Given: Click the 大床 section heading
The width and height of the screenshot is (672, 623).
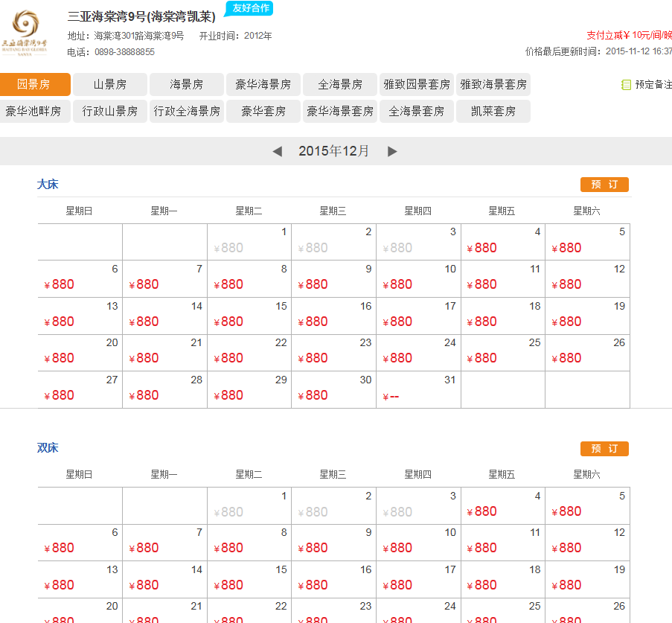Looking at the screenshot, I should pyautogui.click(x=47, y=184).
